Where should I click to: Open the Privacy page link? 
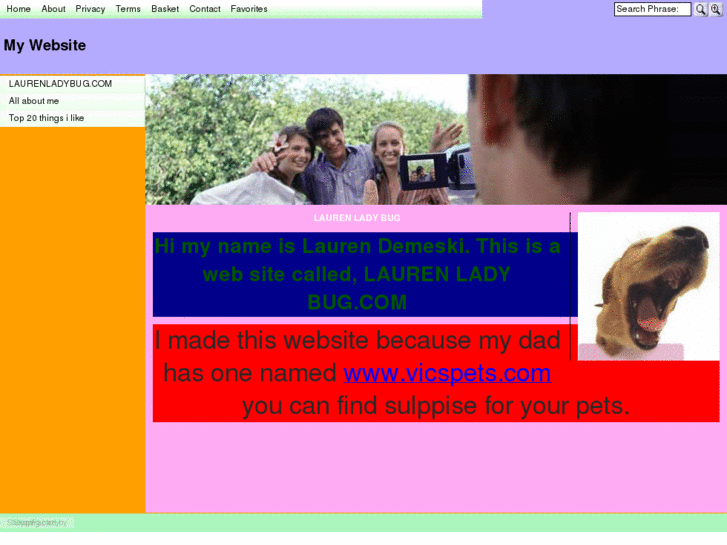pos(90,9)
